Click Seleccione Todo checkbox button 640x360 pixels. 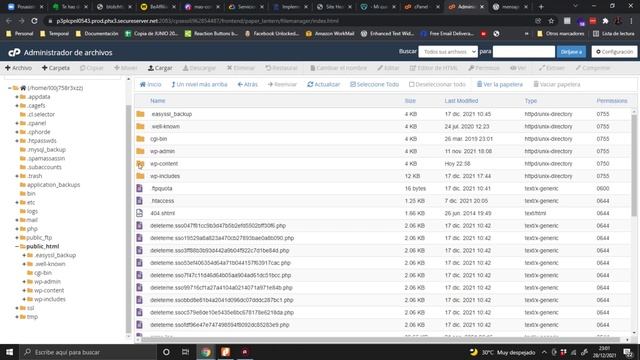point(374,84)
